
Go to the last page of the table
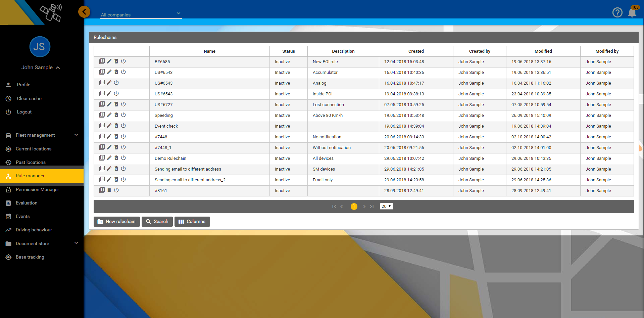tap(372, 207)
